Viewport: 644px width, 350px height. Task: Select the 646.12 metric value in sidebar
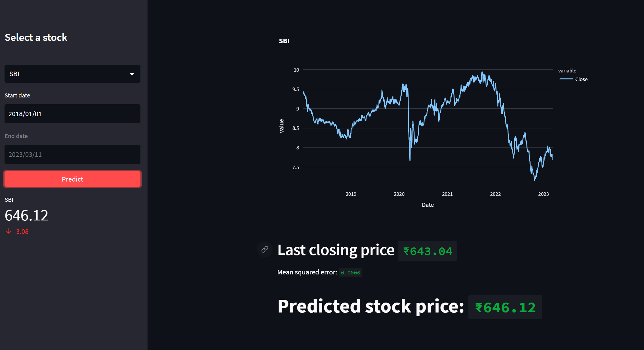coord(26,216)
